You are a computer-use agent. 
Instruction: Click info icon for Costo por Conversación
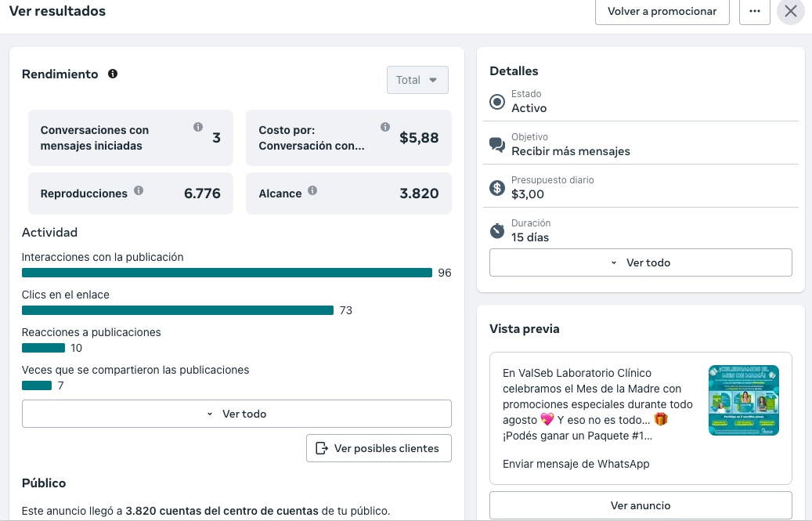click(385, 127)
